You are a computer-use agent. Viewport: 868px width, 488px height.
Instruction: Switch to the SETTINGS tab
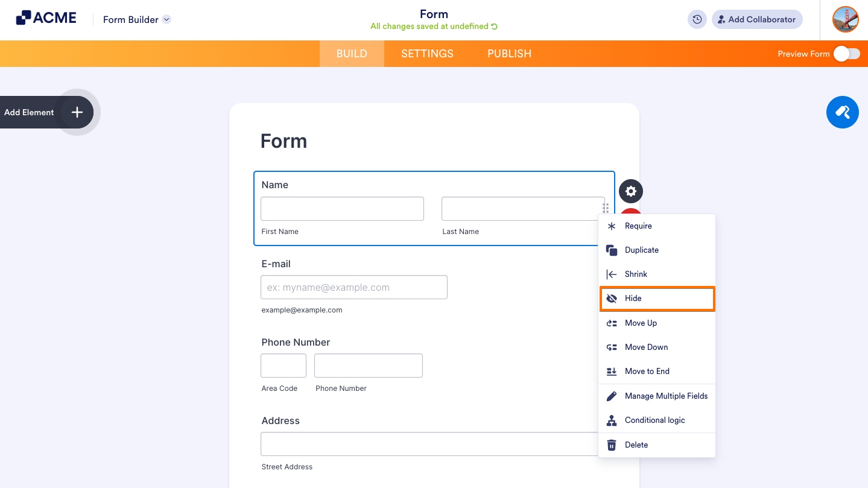tap(426, 54)
